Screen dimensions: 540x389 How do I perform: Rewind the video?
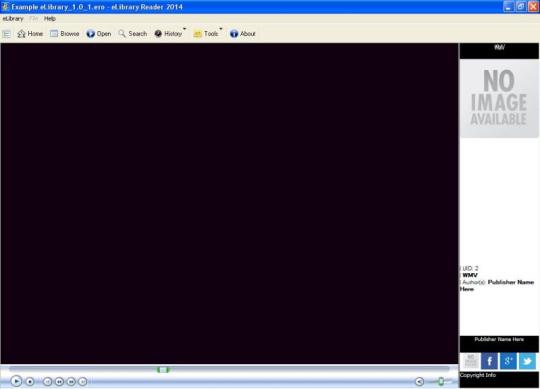pyautogui.click(x=59, y=381)
